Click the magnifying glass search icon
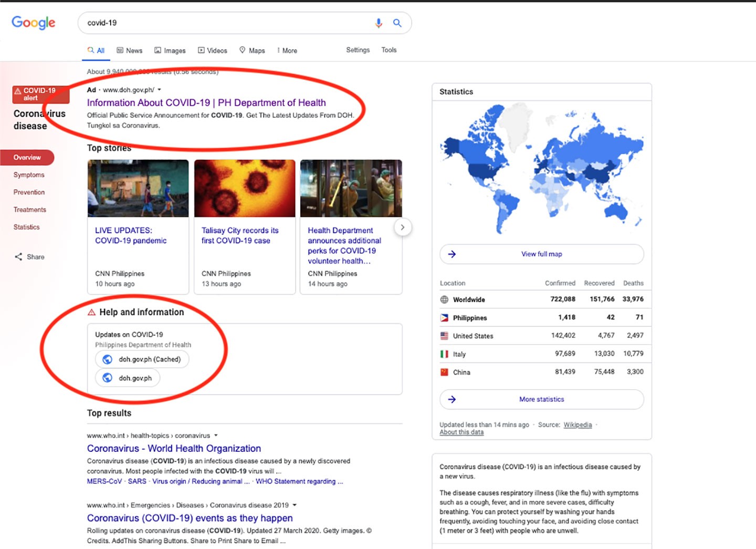This screenshot has width=756, height=549. tap(397, 23)
